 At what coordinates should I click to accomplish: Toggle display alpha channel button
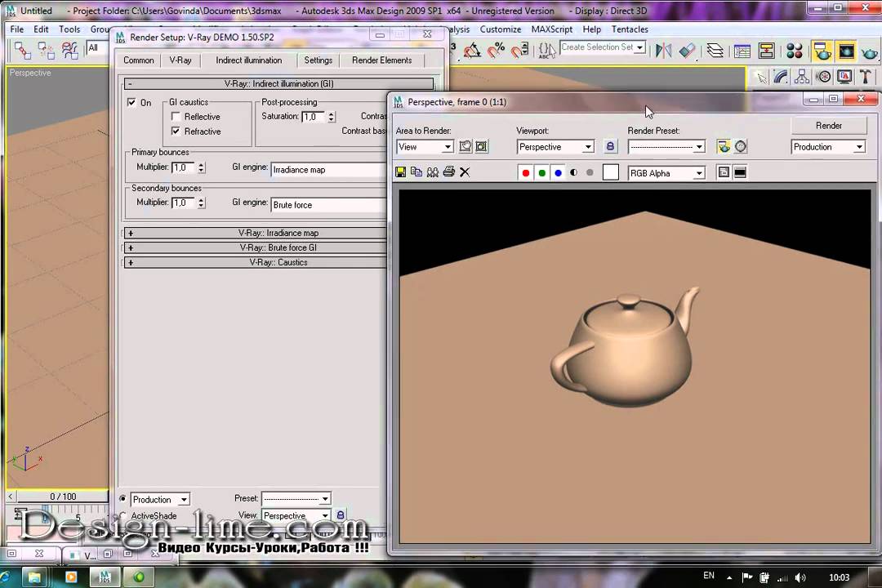[574, 173]
